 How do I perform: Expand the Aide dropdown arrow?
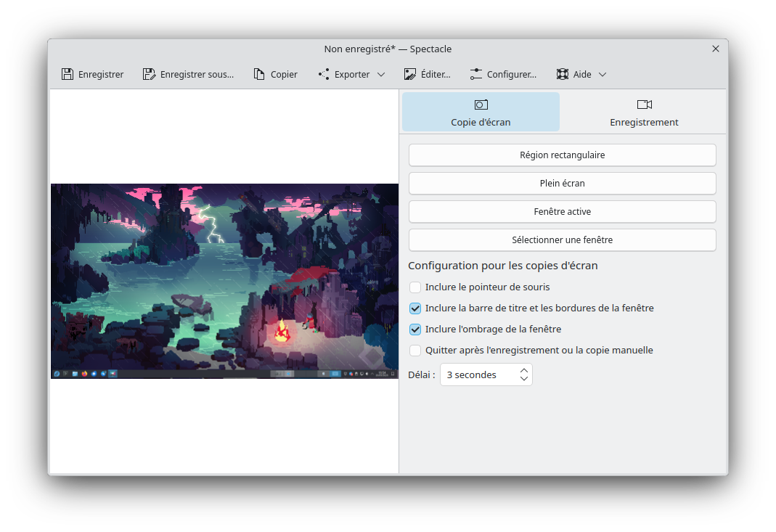(x=603, y=74)
